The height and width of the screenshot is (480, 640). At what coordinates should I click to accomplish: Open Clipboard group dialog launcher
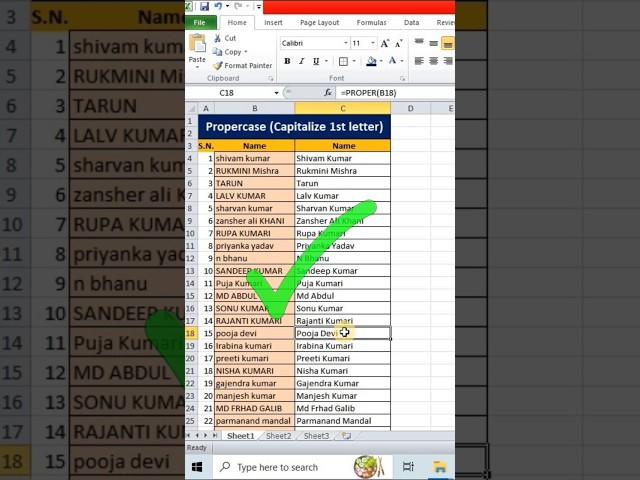(x=271, y=78)
